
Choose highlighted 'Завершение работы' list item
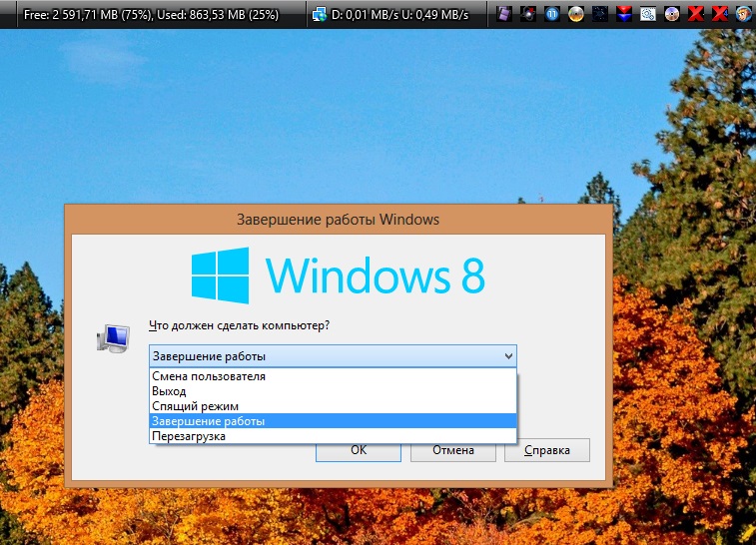[333, 420]
